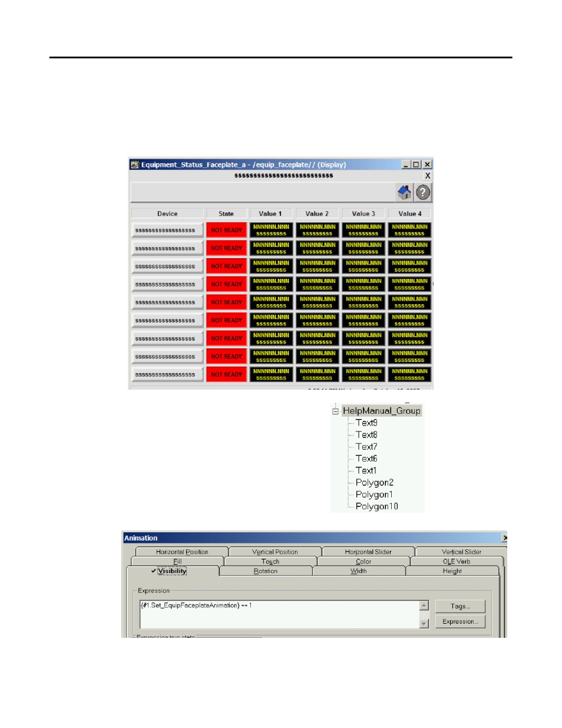Image resolution: width=562 pixels, height=728 pixels.
Task: Switch to the Fill animation tab
Action: click(177, 561)
